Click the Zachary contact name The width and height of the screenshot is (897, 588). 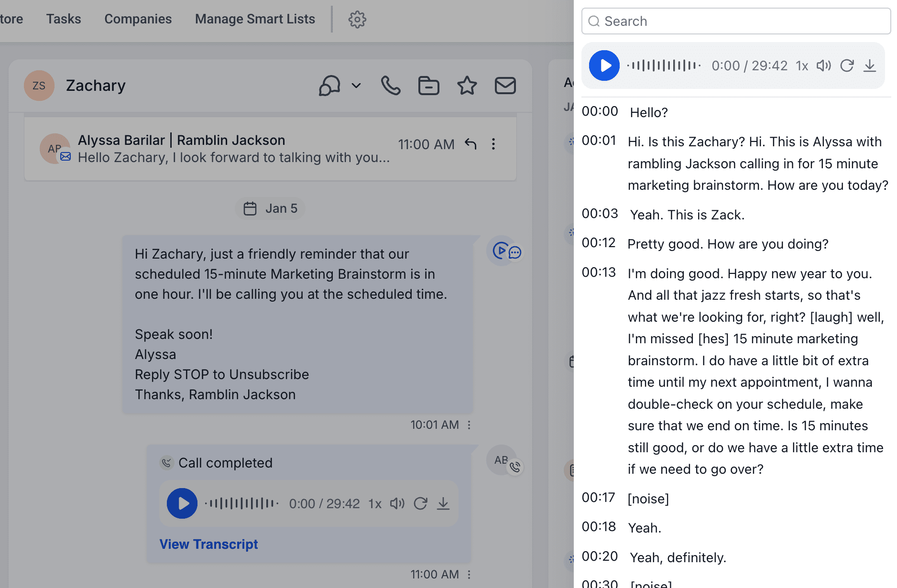(x=96, y=86)
